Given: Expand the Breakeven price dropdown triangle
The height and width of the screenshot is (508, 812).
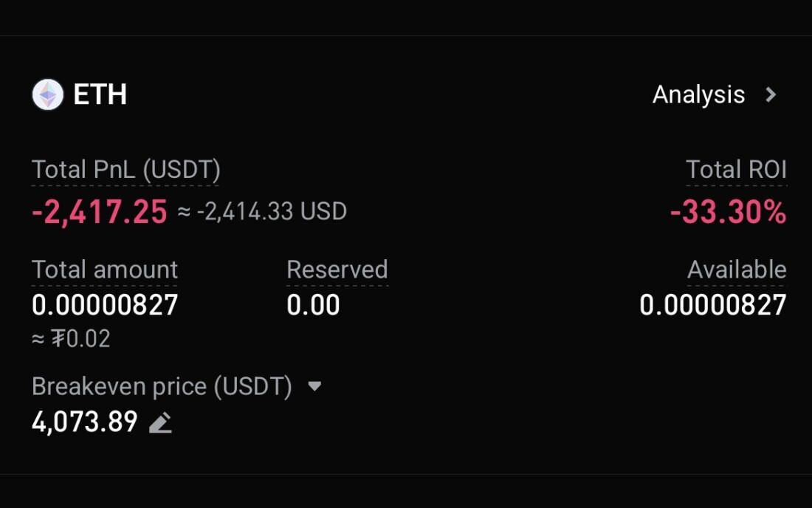Looking at the screenshot, I should pyautogui.click(x=314, y=386).
